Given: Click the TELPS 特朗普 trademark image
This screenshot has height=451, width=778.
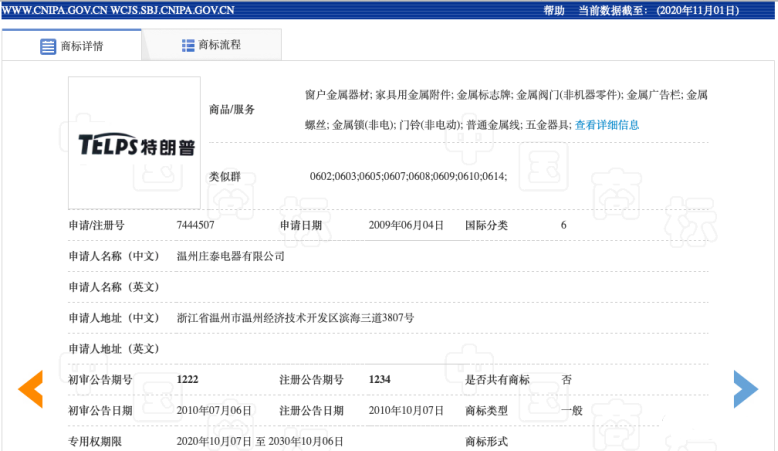Looking at the screenshot, I should (135, 144).
